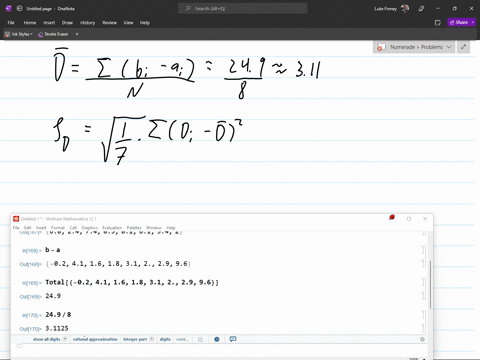
Task: Switch to the Review ribbon tab
Action: coord(109,23)
